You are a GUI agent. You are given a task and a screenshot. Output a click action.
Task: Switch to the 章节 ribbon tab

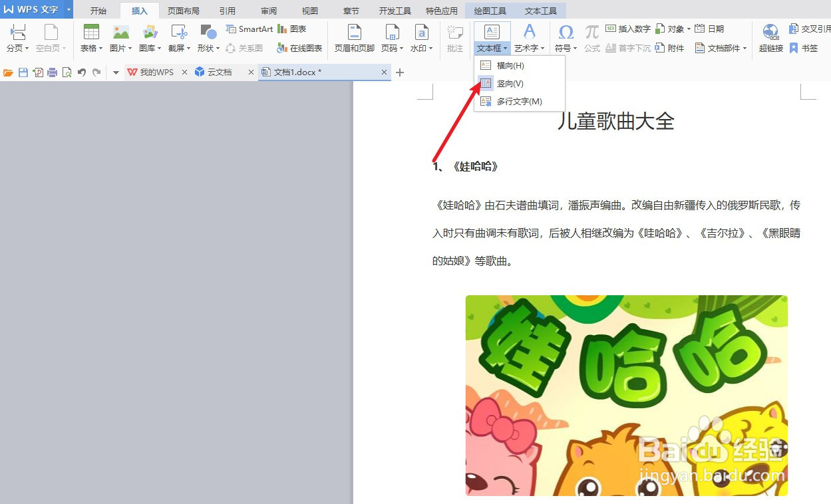pos(351,11)
